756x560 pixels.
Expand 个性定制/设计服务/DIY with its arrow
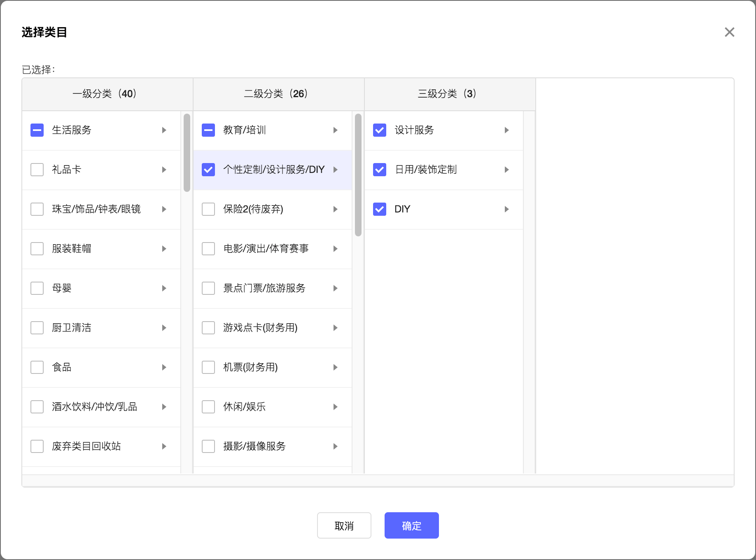[x=336, y=170]
